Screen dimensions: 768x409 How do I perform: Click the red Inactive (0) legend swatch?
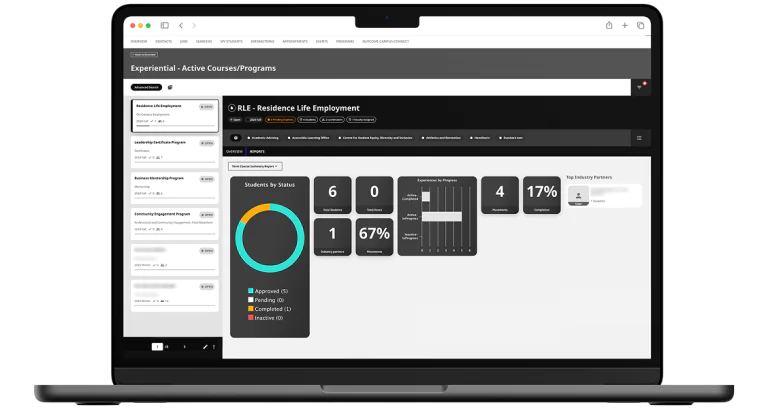[251, 318]
